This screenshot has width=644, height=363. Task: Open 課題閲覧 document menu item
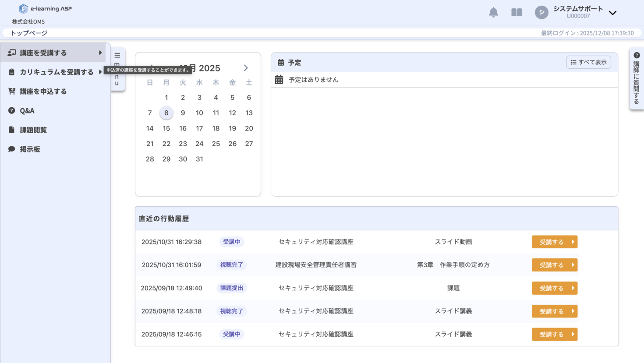point(33,130)
